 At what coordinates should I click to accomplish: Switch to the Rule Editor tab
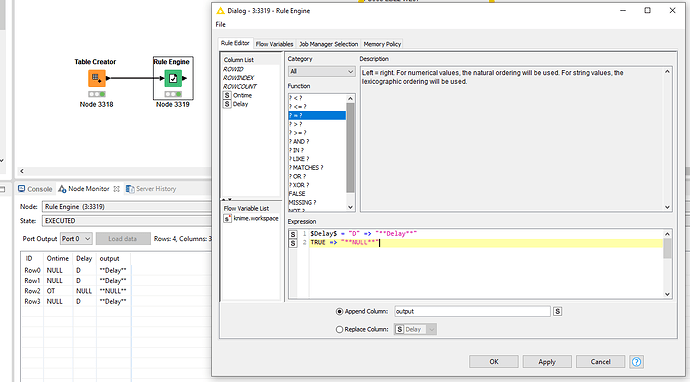pyautogui.click(x=235, y=43)
